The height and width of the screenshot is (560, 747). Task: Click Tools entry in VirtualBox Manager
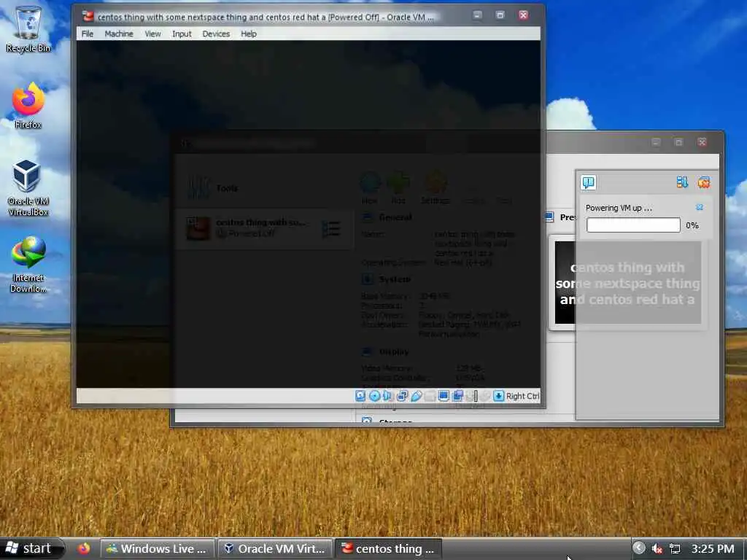click(263, 188)
